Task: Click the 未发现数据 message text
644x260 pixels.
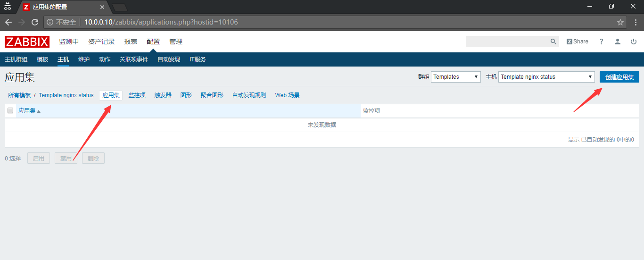Action: point(322,125)
